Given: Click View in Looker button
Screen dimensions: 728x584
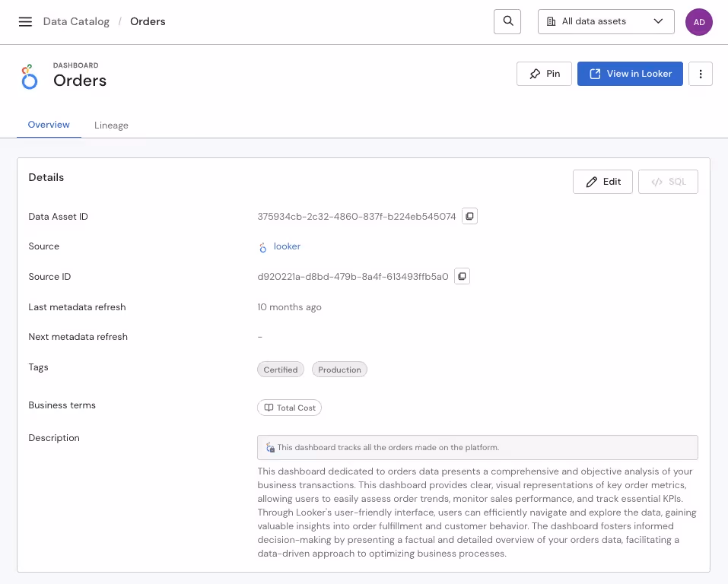Looking at the screenshot, I should coord(630,74).
